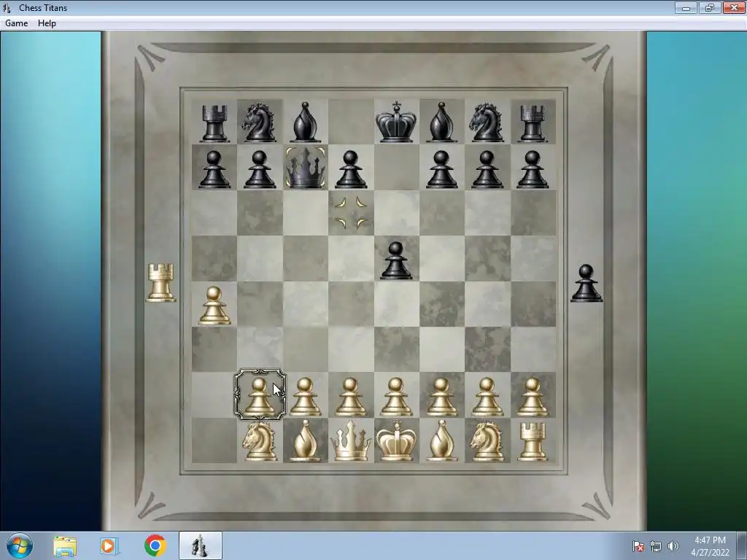Open the network status tray icon
This screenshot has width=747, height=560.
coord(656,546)
